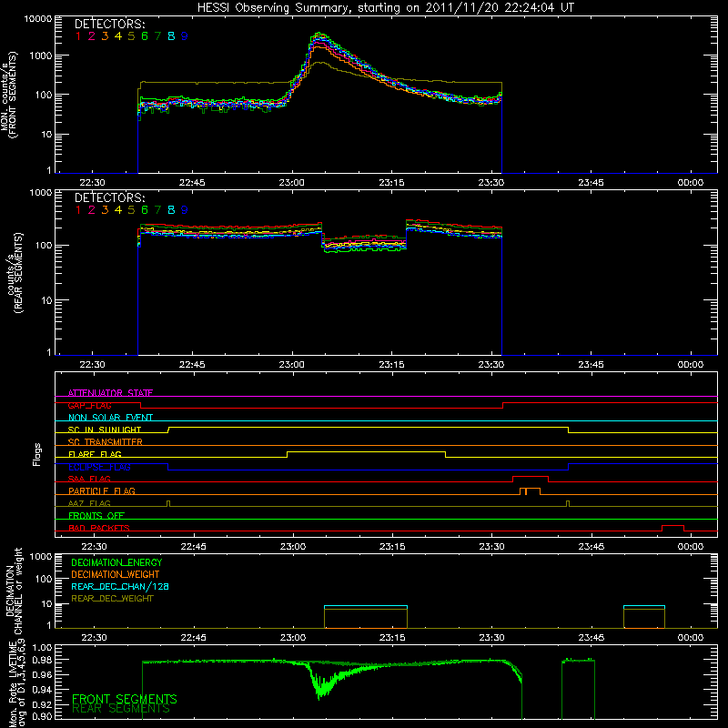The width and height of the screenshot is (728, 728).
Task: Click the 10000 y-axis label on the front segments plot
Action: pyautogui.click(x=38, y=18)
